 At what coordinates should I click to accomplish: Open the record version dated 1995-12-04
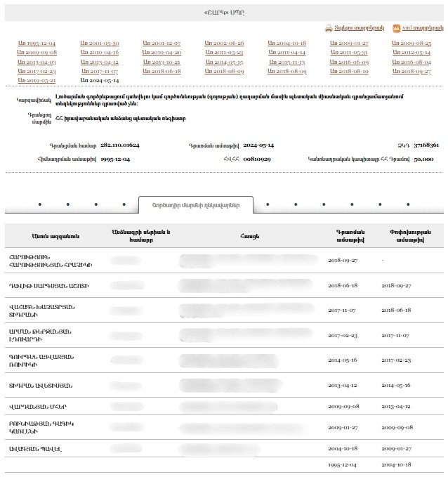[x=37, y=44]
